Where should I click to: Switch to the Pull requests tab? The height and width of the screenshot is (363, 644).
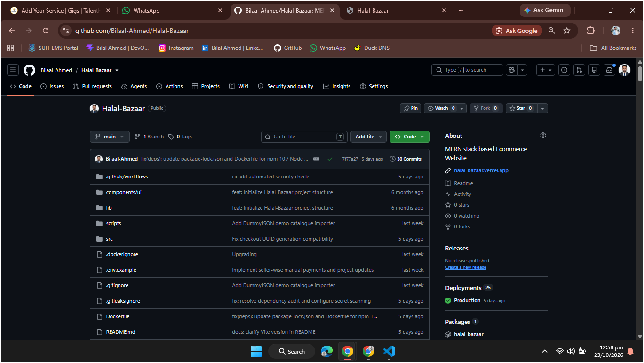point(92,86)
